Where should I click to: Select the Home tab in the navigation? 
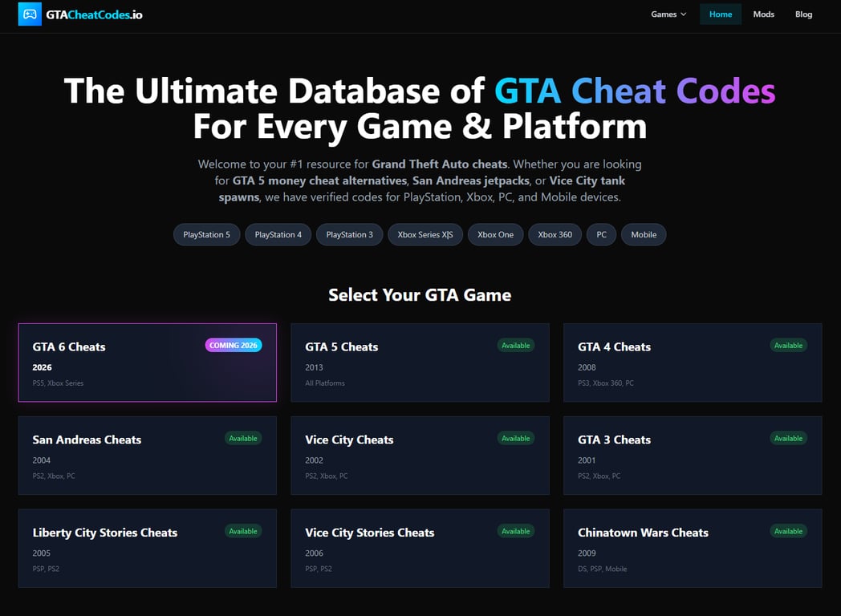tap(720, 14)
